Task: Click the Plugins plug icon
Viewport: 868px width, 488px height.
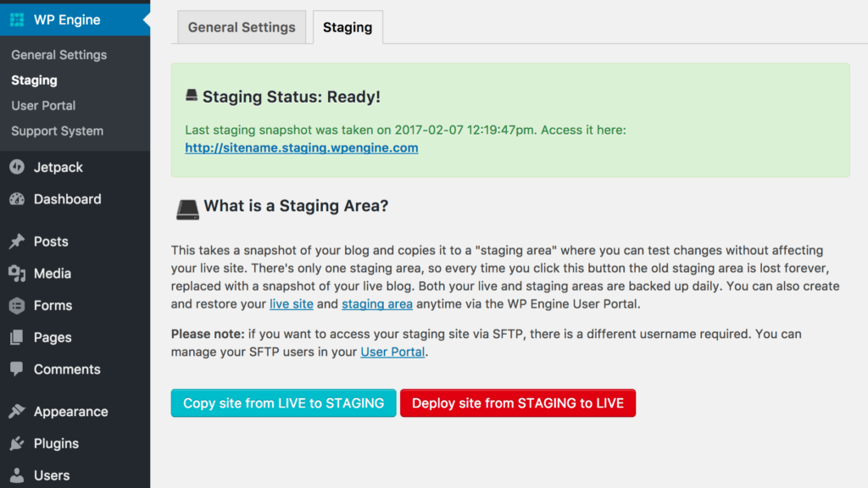Action: click(x=17, y=443)
